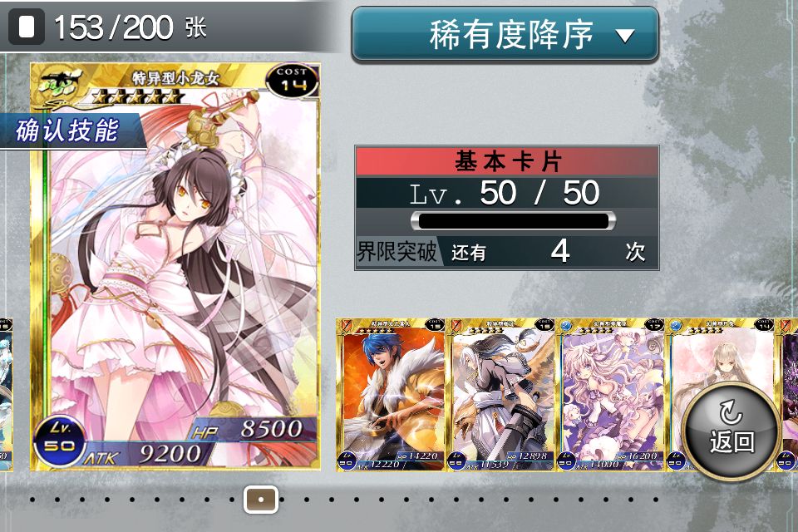Open the 稀有度降序 sort dropdown
Image resolution: width=798 pixels, height=532 pixels.
(x=505, y=35)
